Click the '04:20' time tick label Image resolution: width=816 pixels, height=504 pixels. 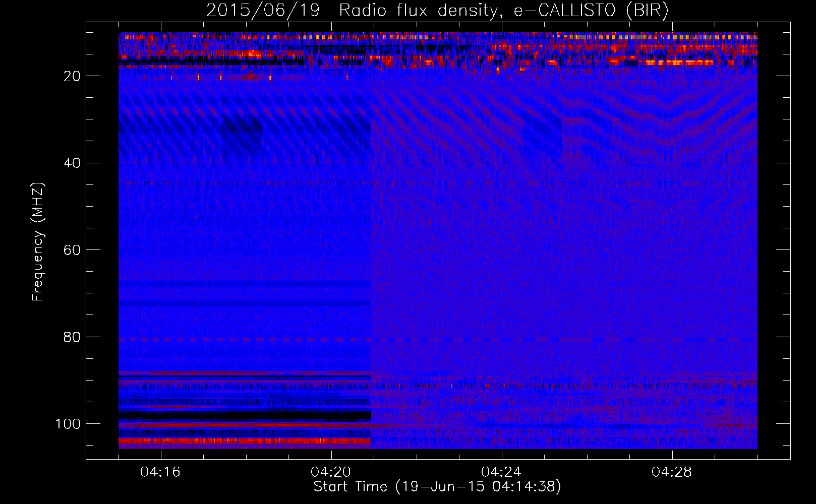[x=331, y=472]
